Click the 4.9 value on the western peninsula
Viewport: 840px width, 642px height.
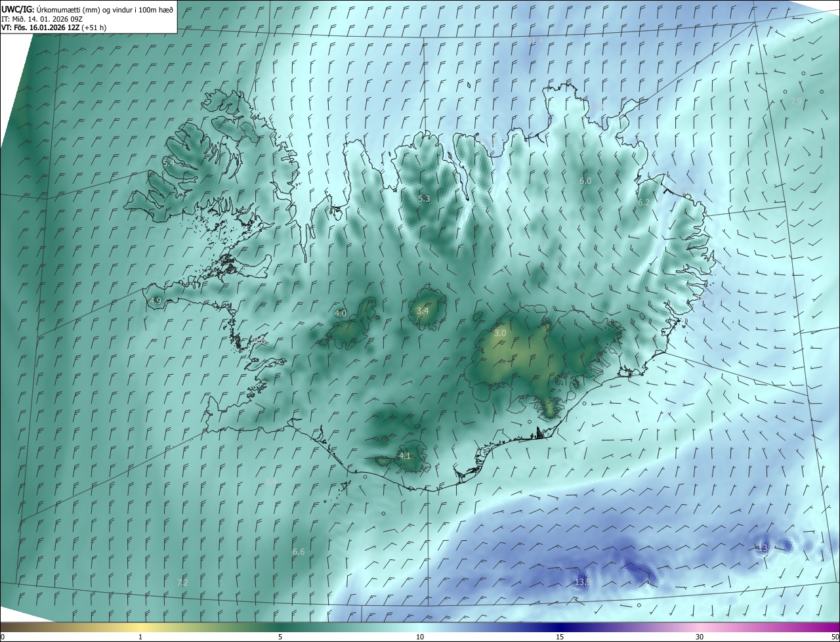(x=156, y=301)
